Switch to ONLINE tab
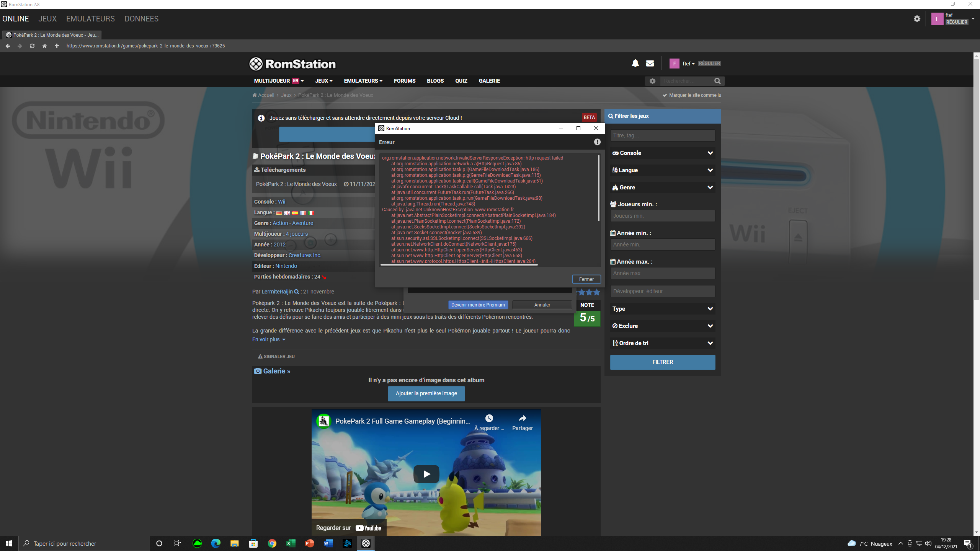This screenshot has height=551, width=980. (16, 19)
